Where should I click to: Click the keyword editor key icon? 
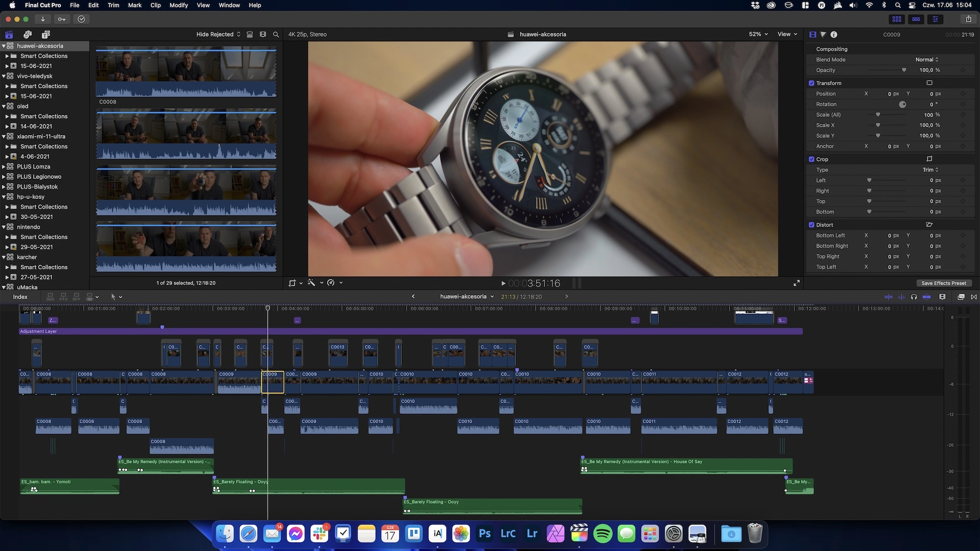point(62,19)
